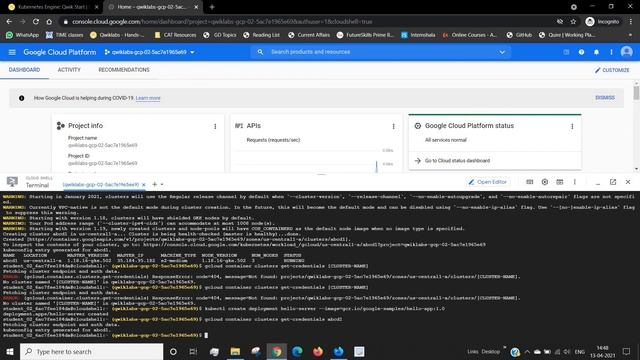This screenshot has width=640, height=360.
Task: Dismiss the COVID-19 banner
Action: (605, 98)
